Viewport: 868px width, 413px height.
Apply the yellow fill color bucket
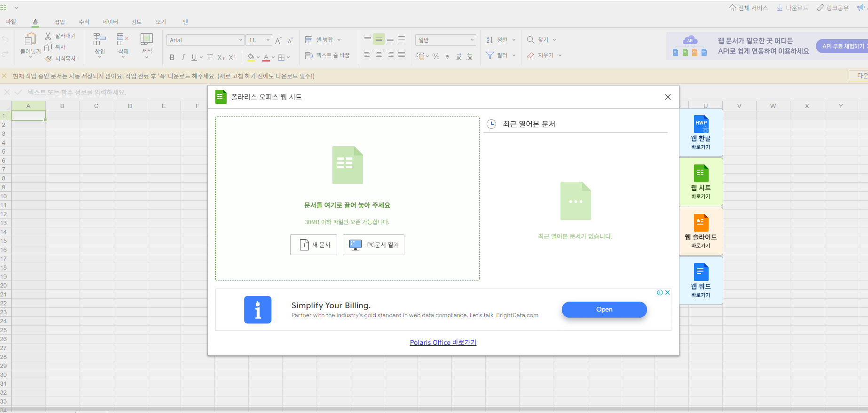(x=251, y=57)
